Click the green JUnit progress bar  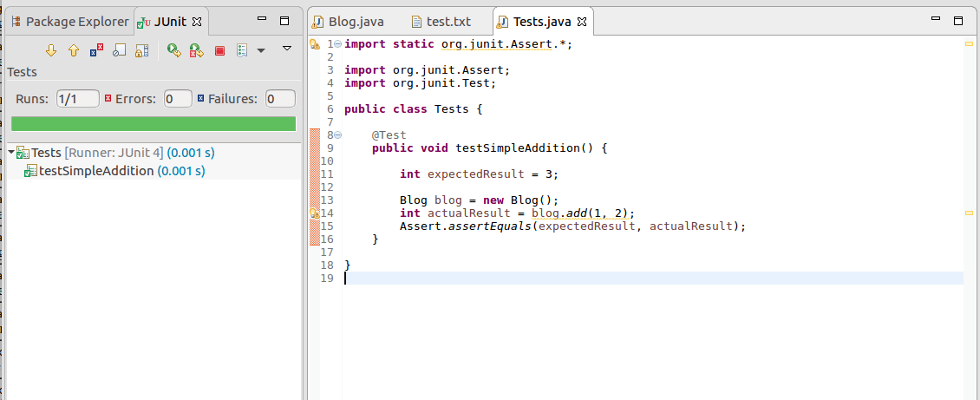pyautogui.click(x=154, y=124)
